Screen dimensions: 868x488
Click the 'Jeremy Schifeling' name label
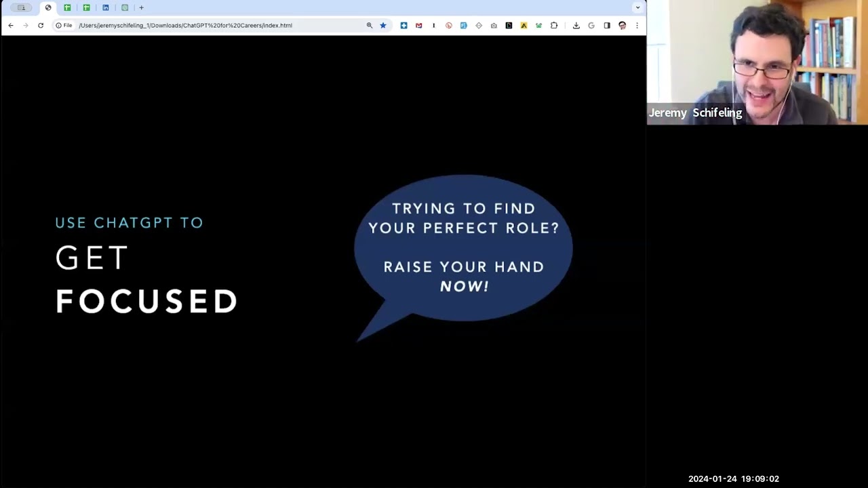[x=696, y=113]
